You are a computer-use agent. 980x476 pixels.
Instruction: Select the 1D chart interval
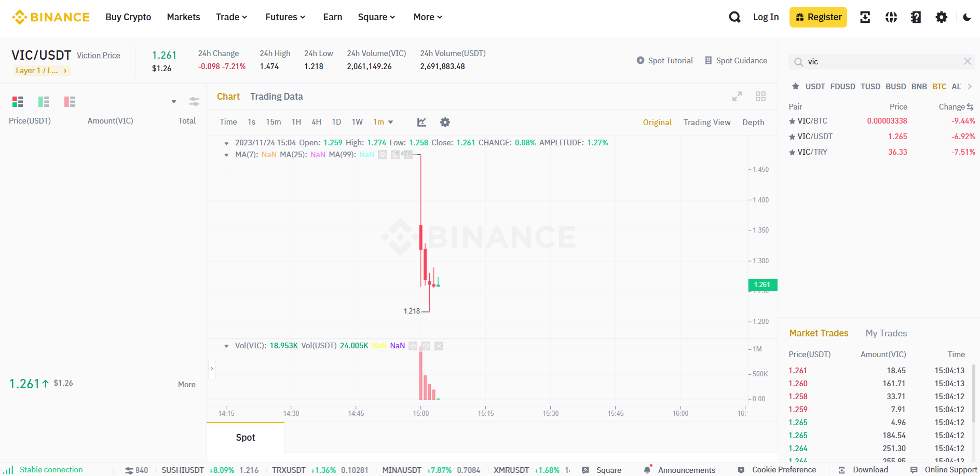(336, 122)
